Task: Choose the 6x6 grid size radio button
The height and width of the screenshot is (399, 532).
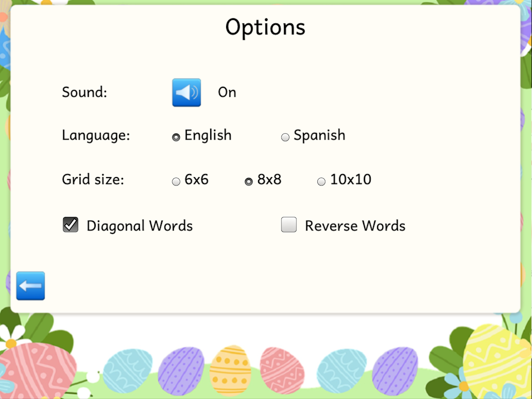Action: [x=176, y=182]
